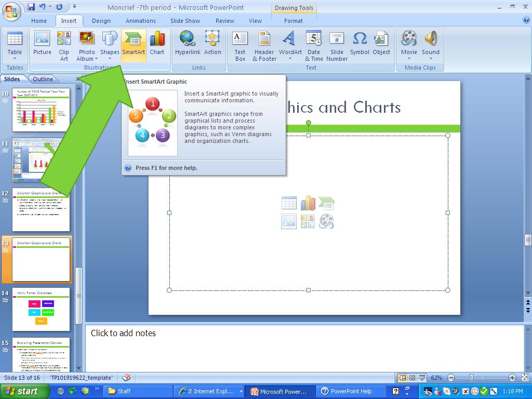Switch to Internet Explorer taskbar group
The height and width of the screenshot is (399, 532).
[x=210, y=391]
